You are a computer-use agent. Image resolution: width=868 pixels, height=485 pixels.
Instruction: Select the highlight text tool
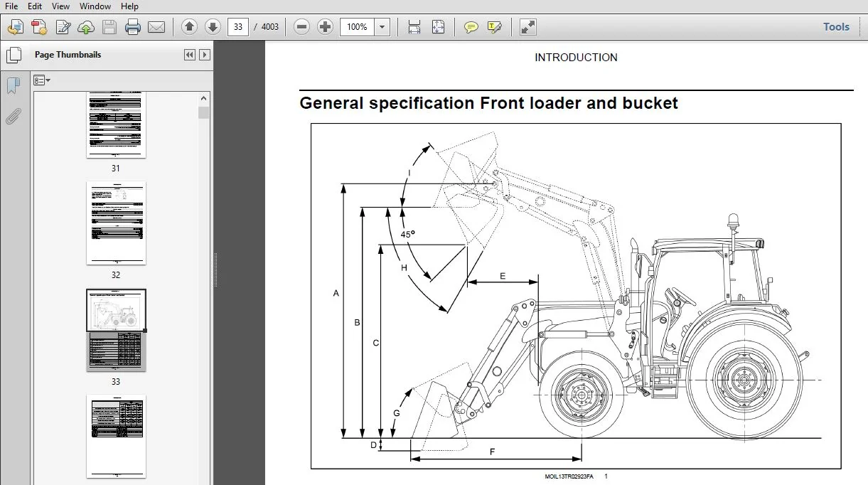pyautogui.click(x=495, y=27)
